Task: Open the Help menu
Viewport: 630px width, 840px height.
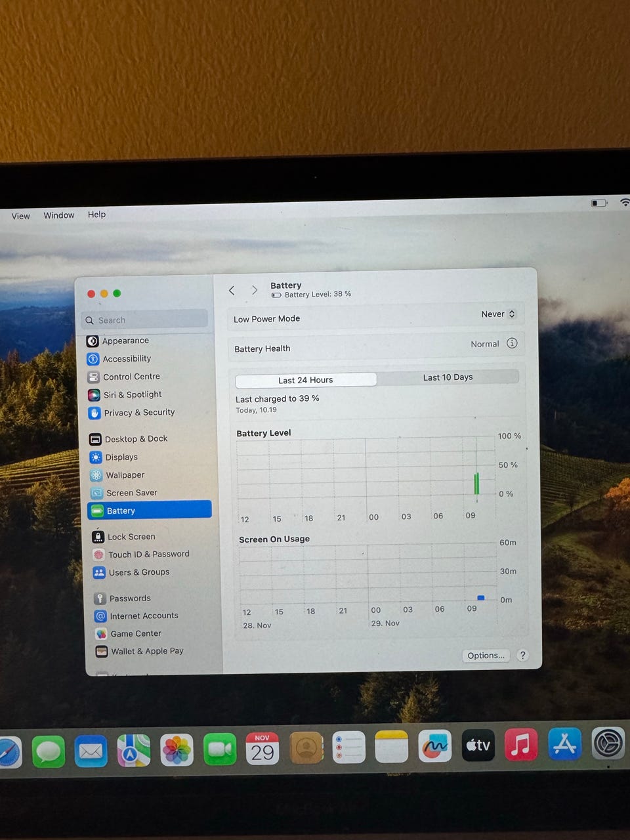Action: pyautogui.click(x=96, y=215)
